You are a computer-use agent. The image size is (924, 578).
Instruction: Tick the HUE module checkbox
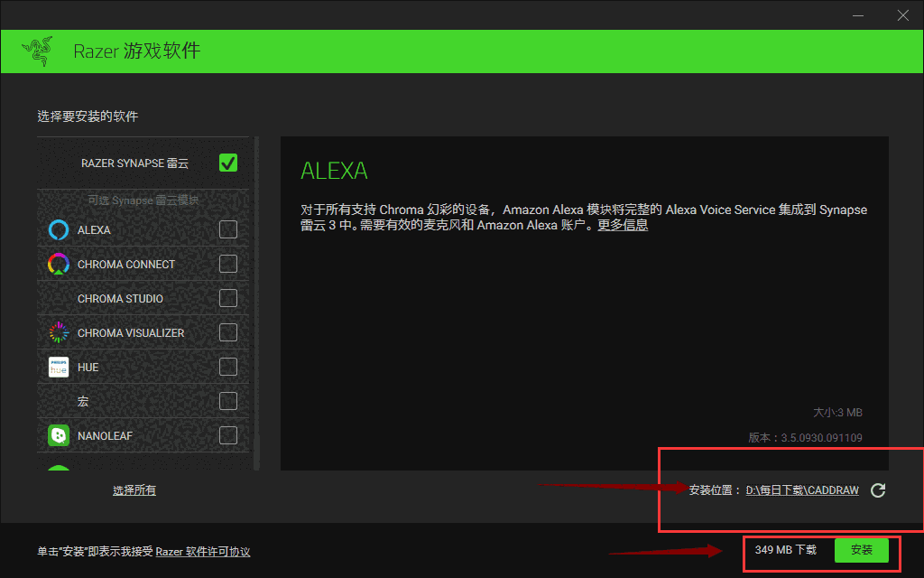pos(228,367)
